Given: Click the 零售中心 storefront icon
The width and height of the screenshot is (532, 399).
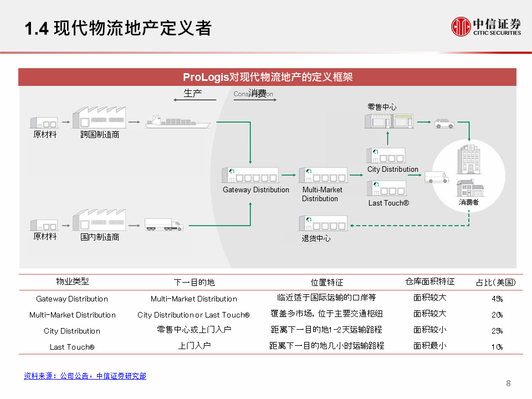Looking at the screenshot, I should click(x=389, y=121).
